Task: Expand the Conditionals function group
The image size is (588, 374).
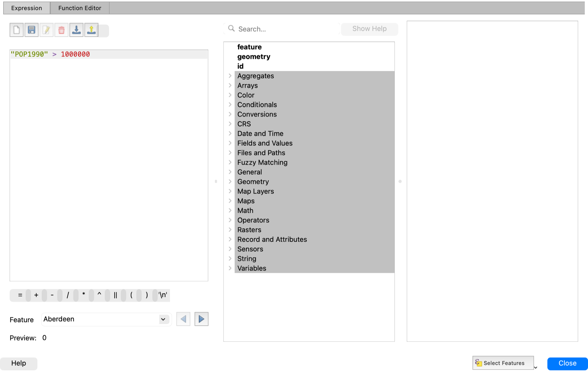Action: (x=230, y=105)
